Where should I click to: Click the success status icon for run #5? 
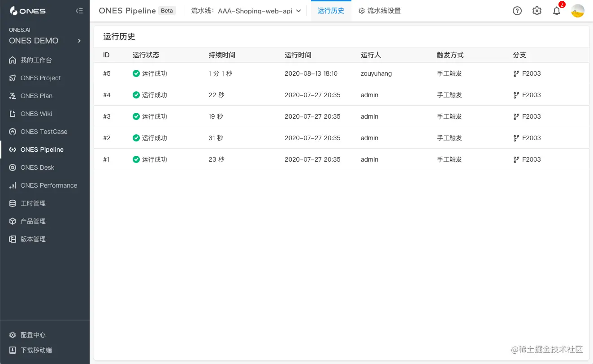pyautogui.click(x=136, y=73)
